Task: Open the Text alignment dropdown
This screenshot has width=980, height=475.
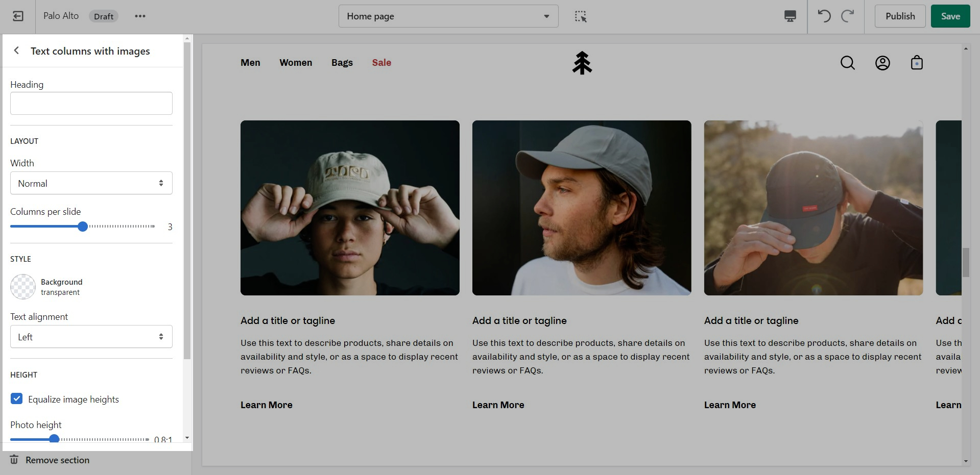Action: [91, 337]
